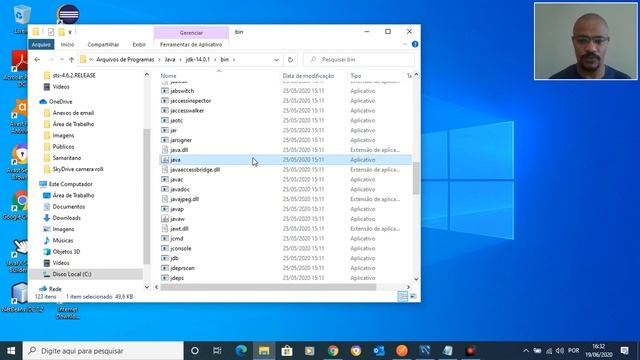Open Cortana circle on taskbar

pyautogui.click(x=195, y=351)
